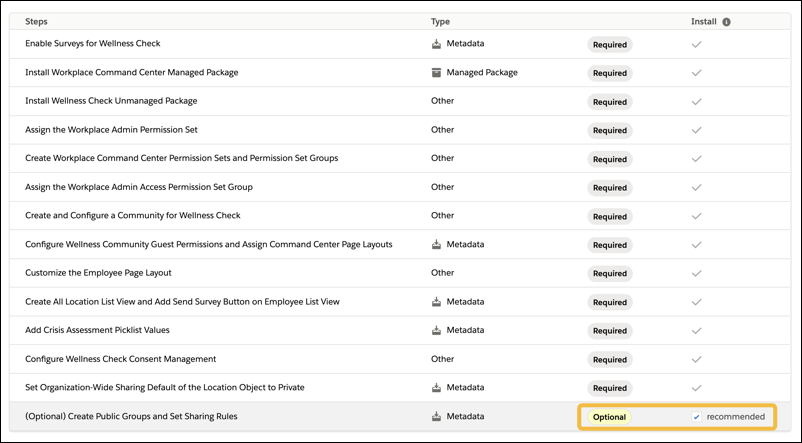Select 'Set Organization-Wide Sharing Default' step
This screenshot has width=802, height=443.
click(165, 387)
